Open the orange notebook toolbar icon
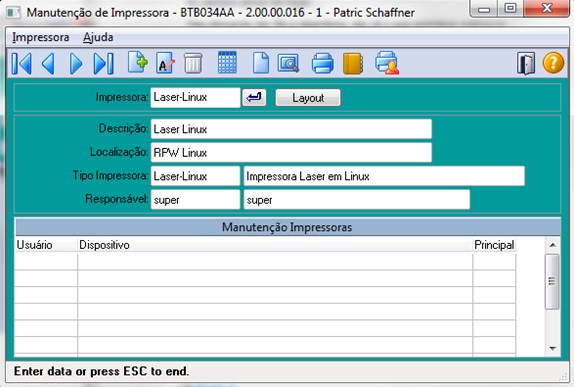This screenshot has width=574, height=387. click(353, 64)
